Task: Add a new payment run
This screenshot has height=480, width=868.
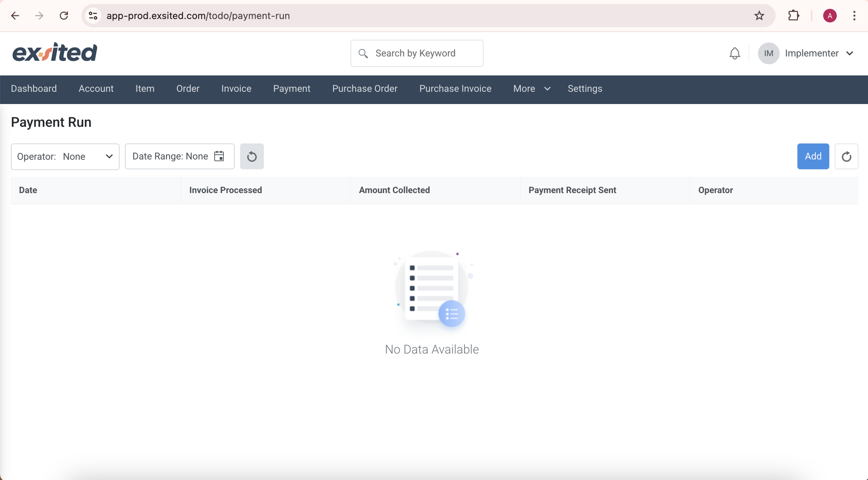Action: pos(813,157)
